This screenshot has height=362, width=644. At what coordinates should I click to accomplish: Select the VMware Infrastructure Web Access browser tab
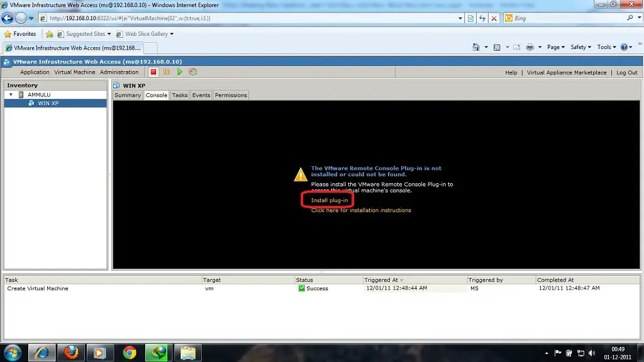[73, 48]
